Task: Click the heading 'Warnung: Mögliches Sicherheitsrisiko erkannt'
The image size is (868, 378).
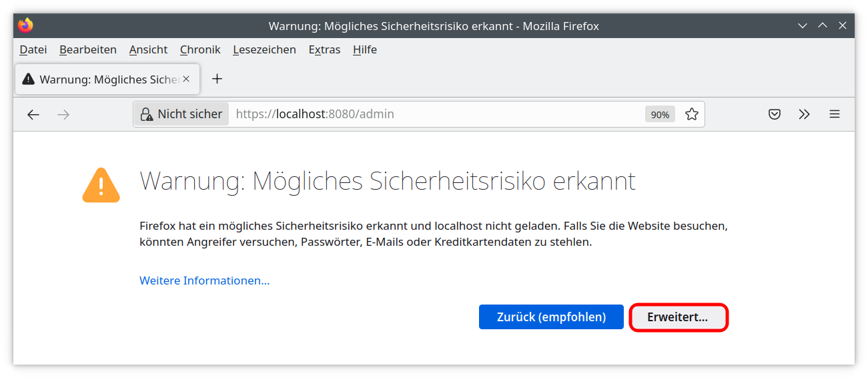Action: point(388,181)
